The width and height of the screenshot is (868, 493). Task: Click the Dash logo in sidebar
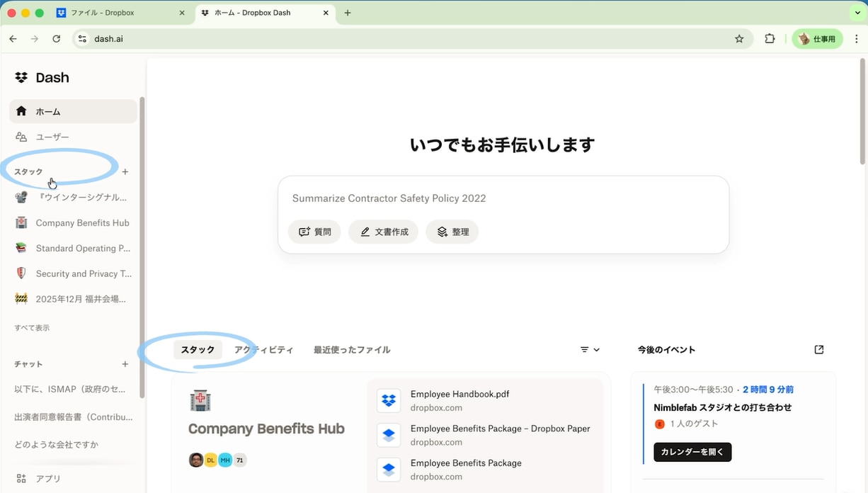[x=42, y=78]
